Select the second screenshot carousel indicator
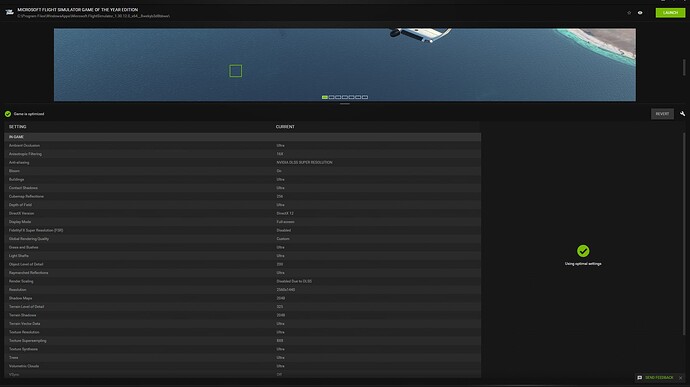 pos(331,97)
